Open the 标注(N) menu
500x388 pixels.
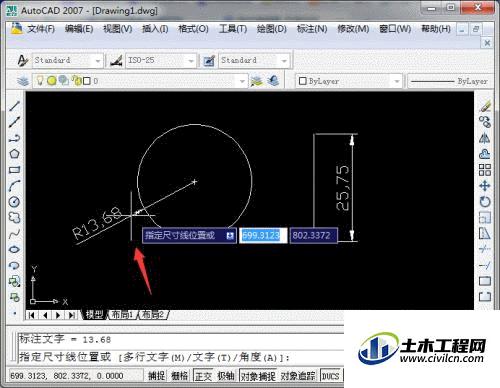312,29
